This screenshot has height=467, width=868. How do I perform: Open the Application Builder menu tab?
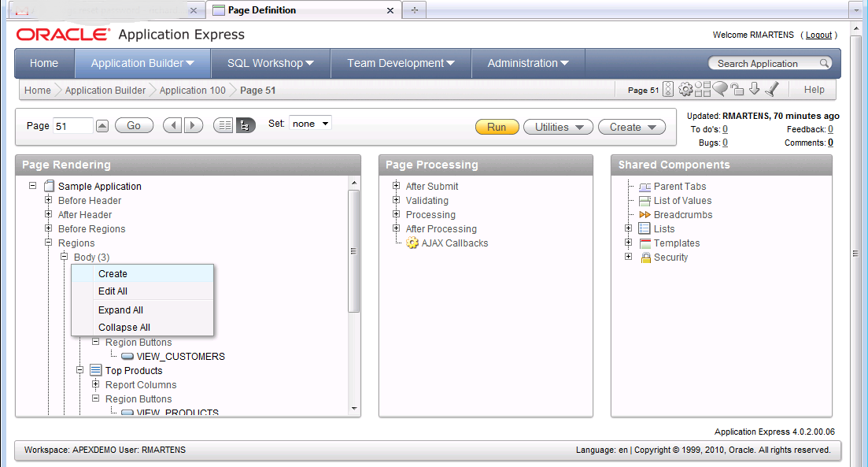(x=142, y=63)
